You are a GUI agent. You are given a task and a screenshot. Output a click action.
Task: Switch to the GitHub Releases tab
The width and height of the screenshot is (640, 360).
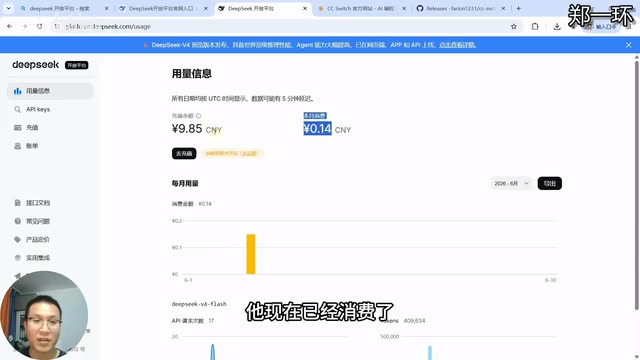point(460,8)
